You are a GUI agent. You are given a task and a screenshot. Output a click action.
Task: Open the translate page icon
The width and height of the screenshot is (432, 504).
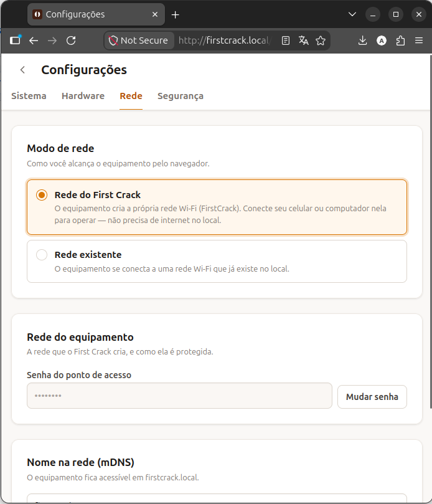point(303,40)
